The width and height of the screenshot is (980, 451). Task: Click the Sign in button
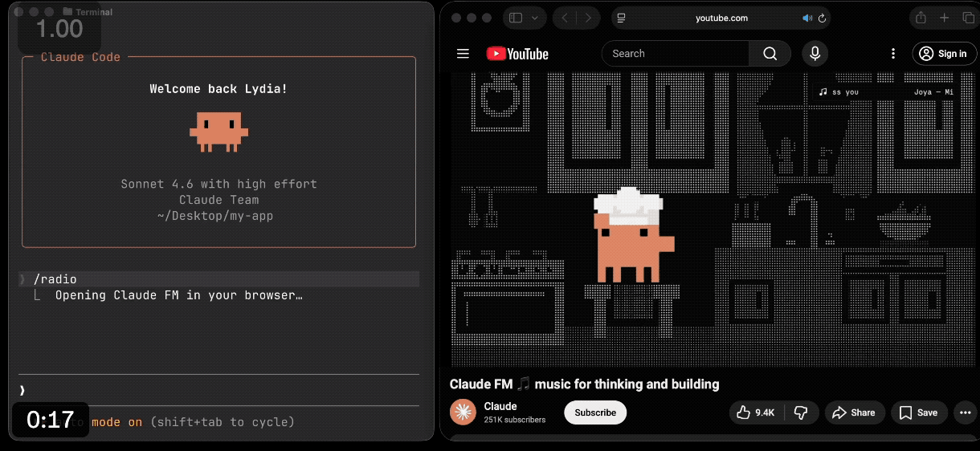tap(943, 54)
